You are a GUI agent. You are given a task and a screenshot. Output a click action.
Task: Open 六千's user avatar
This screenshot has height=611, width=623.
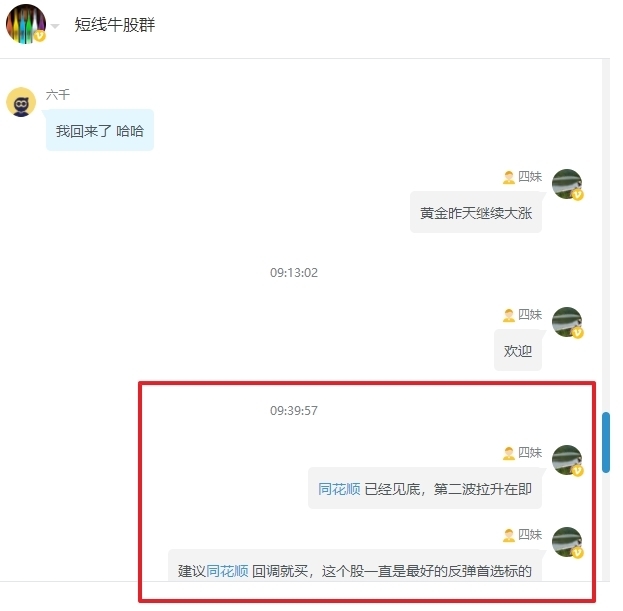coord(21,102)
